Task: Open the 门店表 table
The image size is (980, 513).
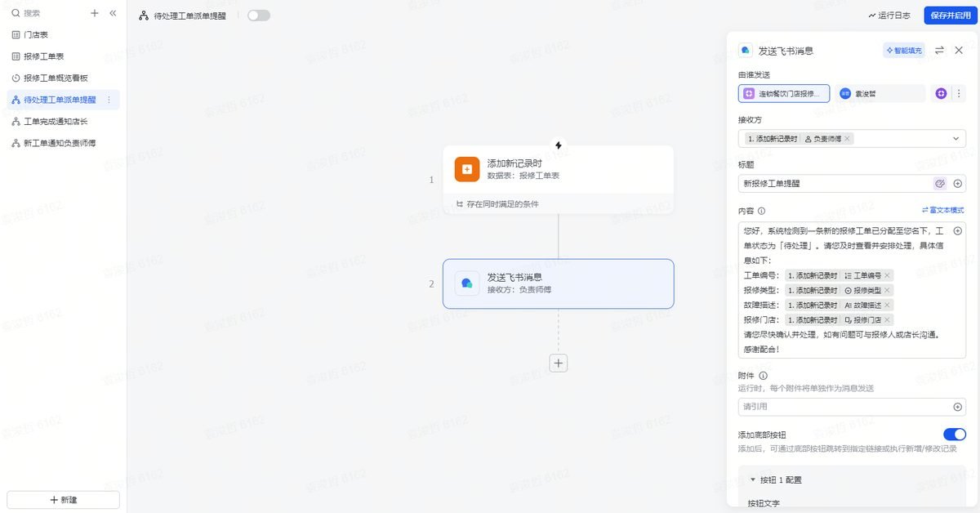Action: click(x=61, y=35)
